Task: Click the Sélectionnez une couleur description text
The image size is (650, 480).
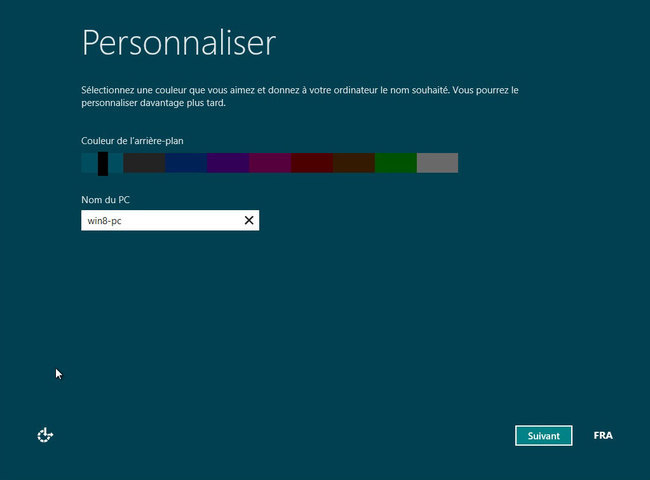Action: 300,96
